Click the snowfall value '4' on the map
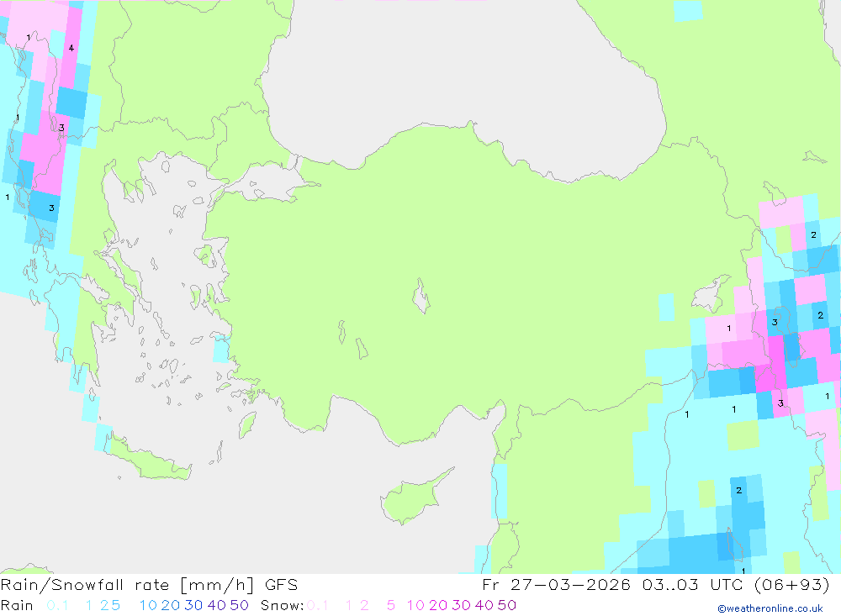841x616 pixels. [71, 48]
